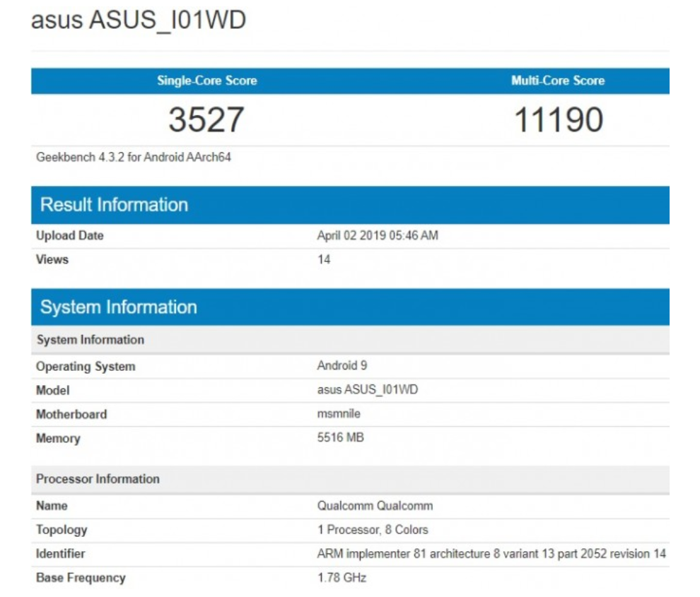Click the views count 14

(324, 259)
